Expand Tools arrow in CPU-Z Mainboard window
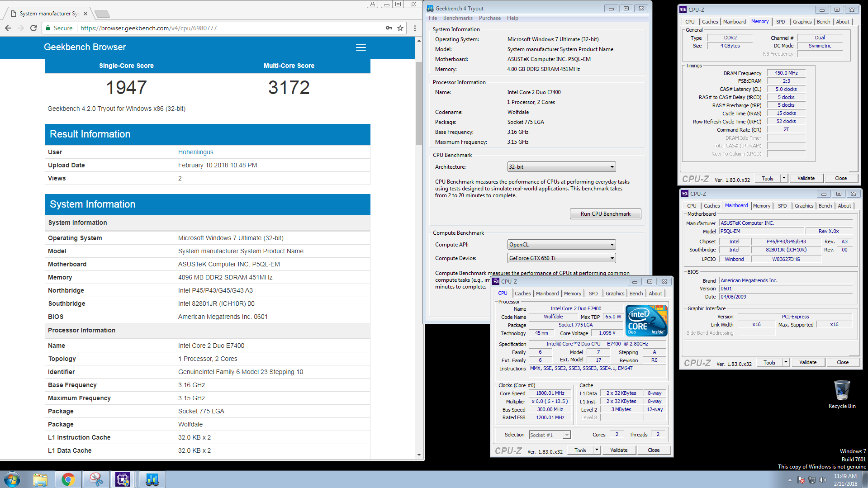Image resolution: width=868 pixels, height=488 pixels. (786, 362)
